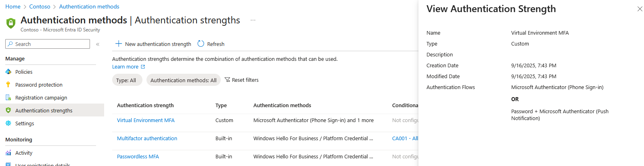Select Authentication strengths in sidebar

pyautogui.click(x=44, y=110)
